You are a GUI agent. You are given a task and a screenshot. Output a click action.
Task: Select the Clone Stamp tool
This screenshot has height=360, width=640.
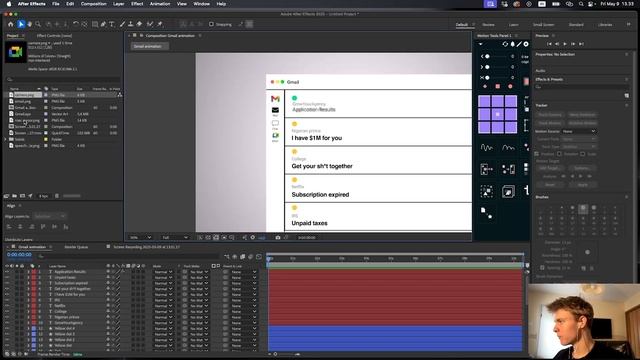pos(131,24)
